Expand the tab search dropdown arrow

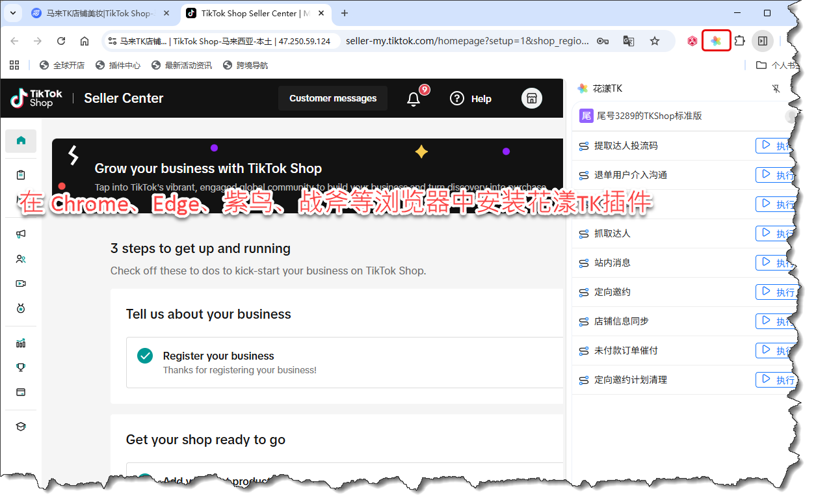pos(12,13)
